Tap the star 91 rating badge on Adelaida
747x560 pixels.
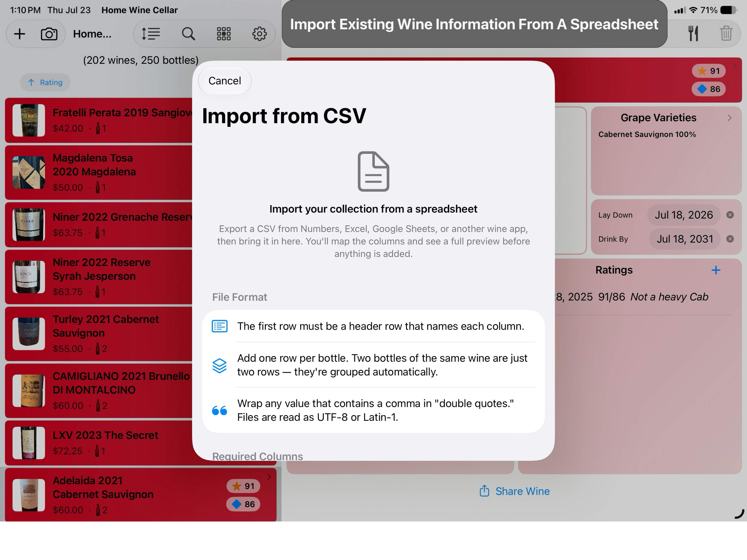pyautogui.click(x=243, y=486)
